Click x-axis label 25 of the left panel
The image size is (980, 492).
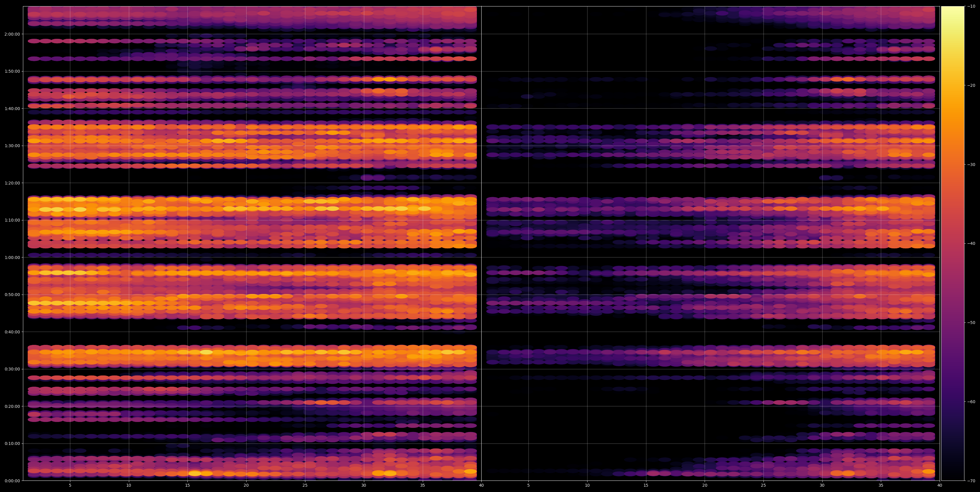pos(305,486)
